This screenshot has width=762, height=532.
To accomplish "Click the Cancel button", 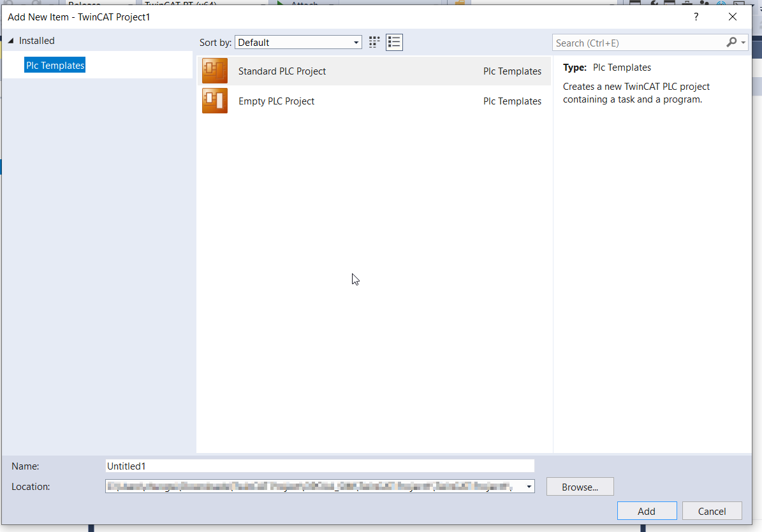I will tap(712, 511).
